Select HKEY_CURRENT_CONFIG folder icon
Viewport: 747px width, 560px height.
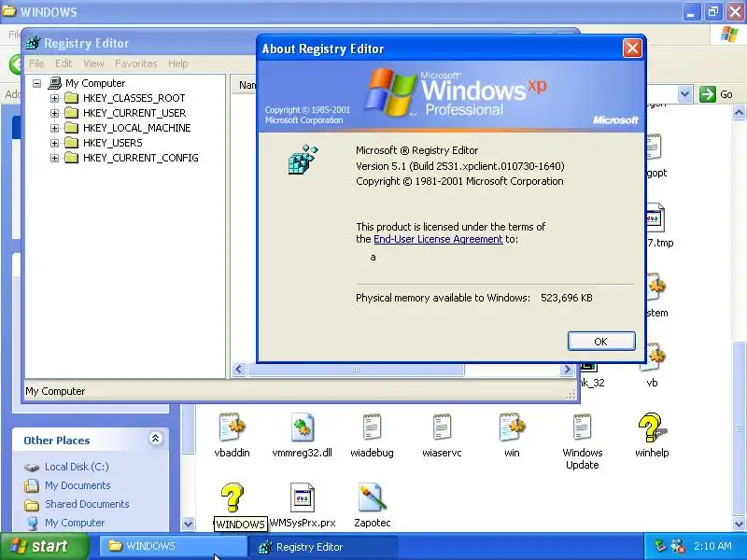tap(72, 158)
